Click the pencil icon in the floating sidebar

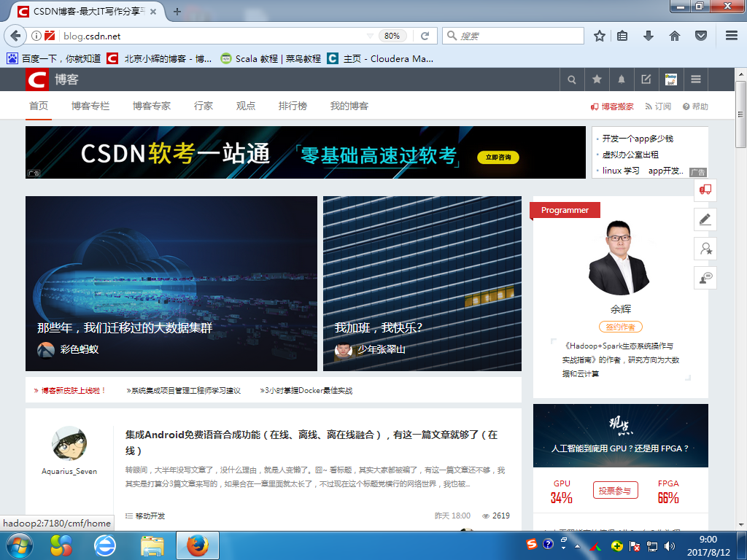point(705,219)
